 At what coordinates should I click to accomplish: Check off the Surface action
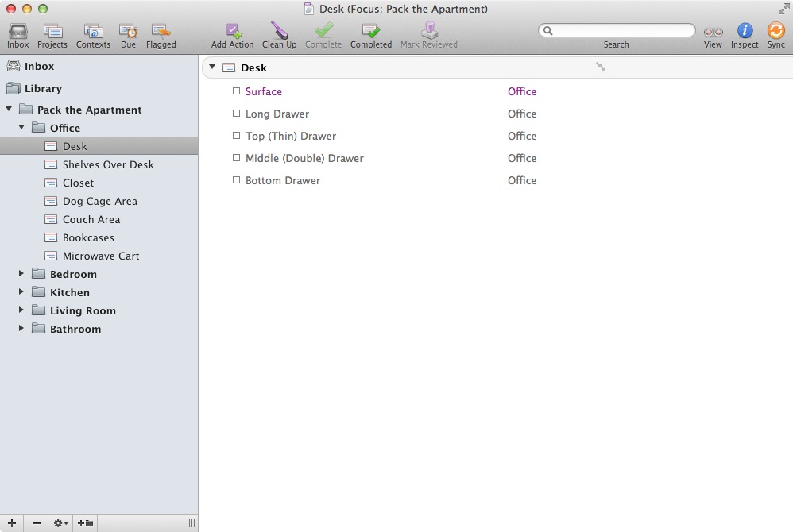click(236, 91)
